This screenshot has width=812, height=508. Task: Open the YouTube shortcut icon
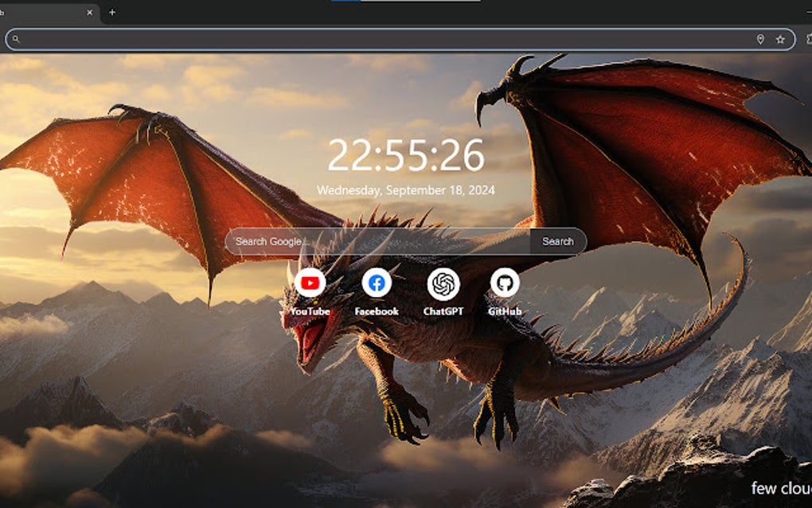[310, 281]
